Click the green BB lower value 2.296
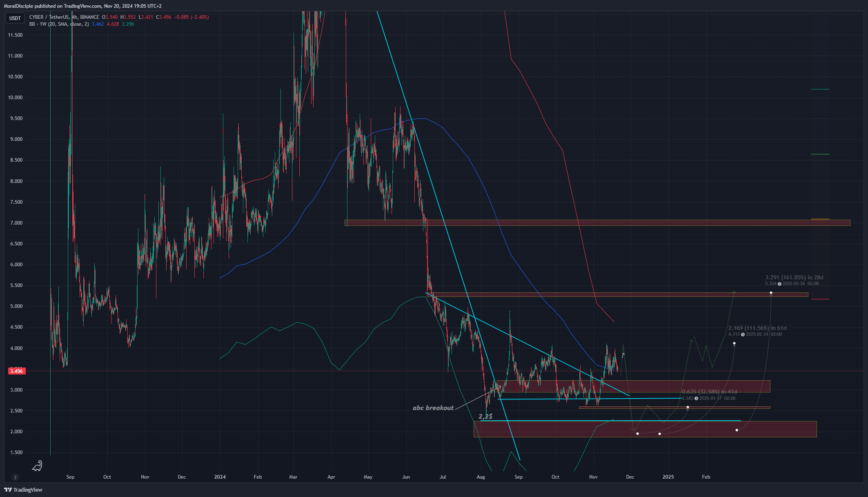 pyautogui.click(x=128, y=24)
